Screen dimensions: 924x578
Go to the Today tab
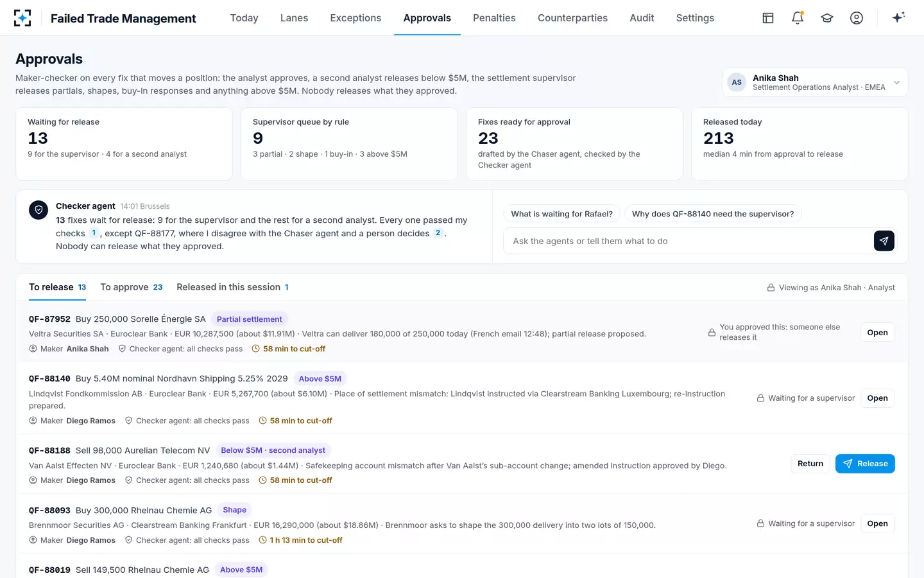(244, 18)
